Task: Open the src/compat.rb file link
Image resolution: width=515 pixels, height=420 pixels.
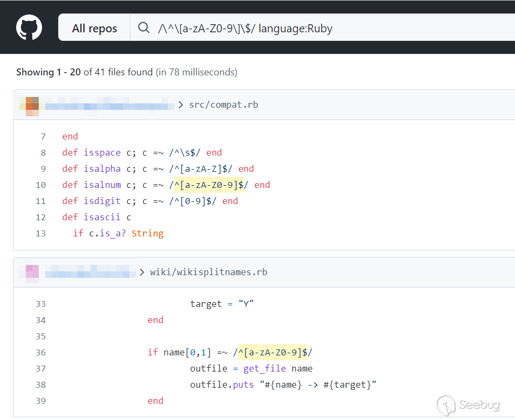Action: point(224,105)
